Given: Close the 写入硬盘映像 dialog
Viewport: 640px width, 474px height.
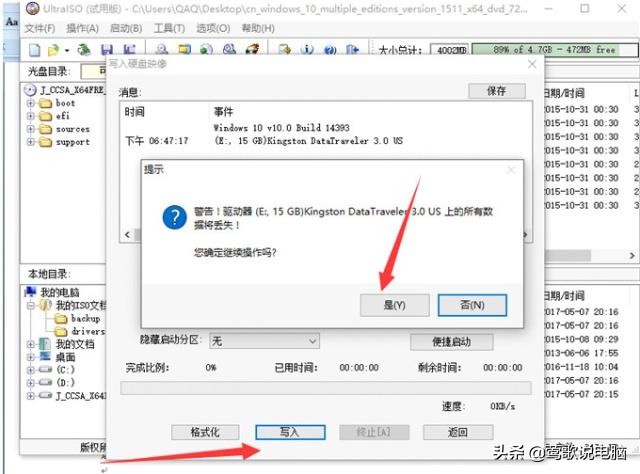Looking at the screenshot, I should coord(532,64).
